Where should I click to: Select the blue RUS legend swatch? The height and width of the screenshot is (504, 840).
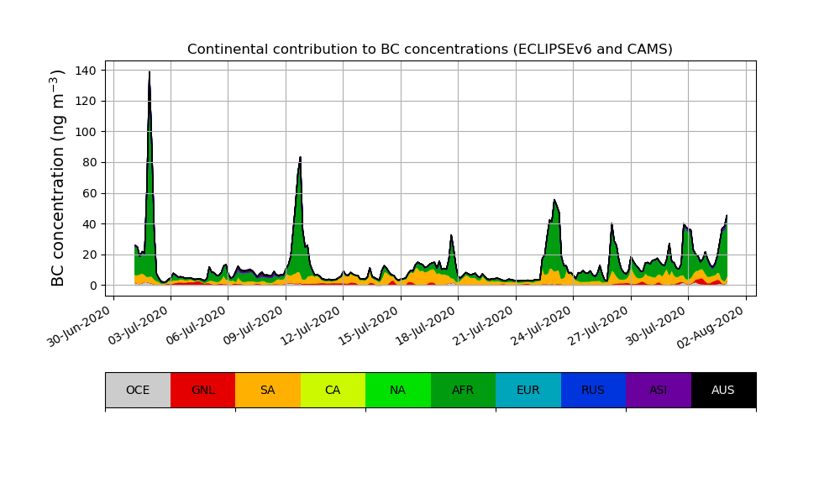coord(593,390)
